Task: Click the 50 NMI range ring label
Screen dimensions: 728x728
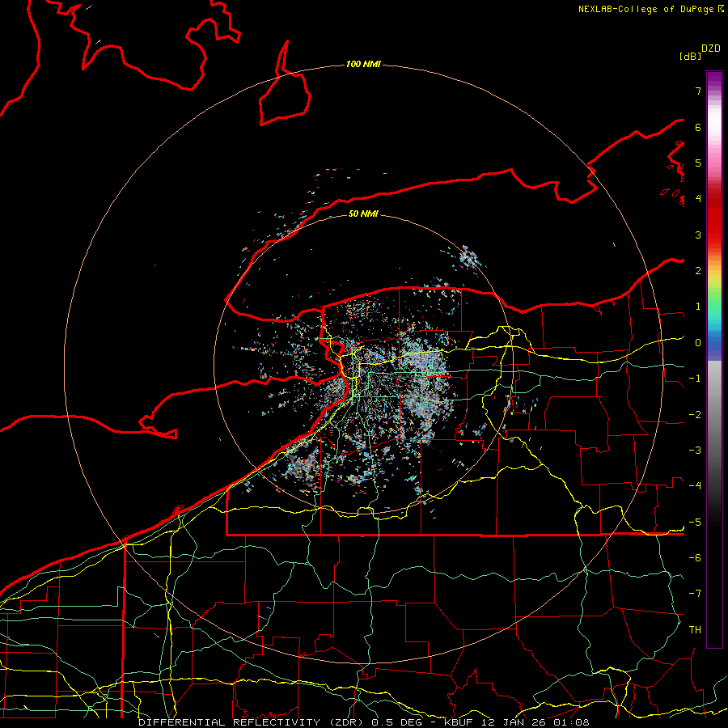Action: [x=363, y=214]
